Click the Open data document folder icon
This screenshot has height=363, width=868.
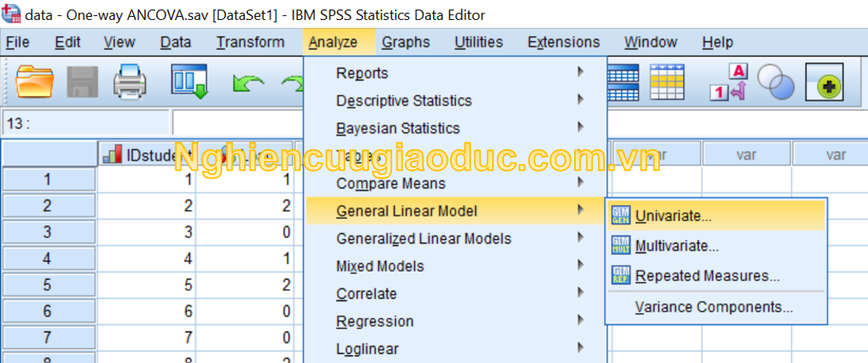click(34, 82)
